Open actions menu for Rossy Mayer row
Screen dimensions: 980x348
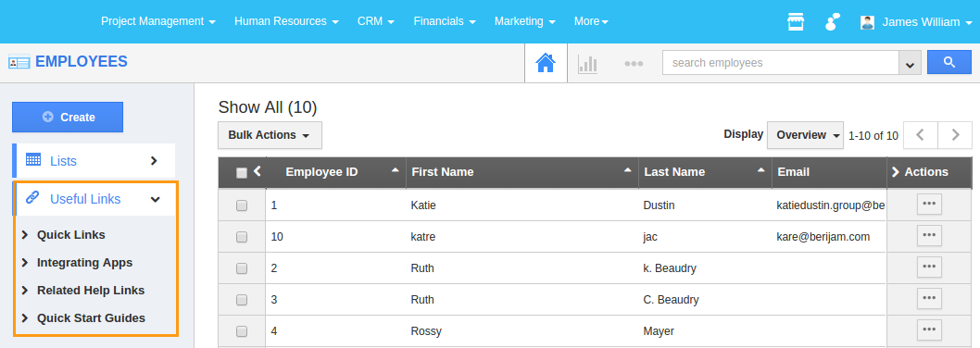[x=929, y=329]
